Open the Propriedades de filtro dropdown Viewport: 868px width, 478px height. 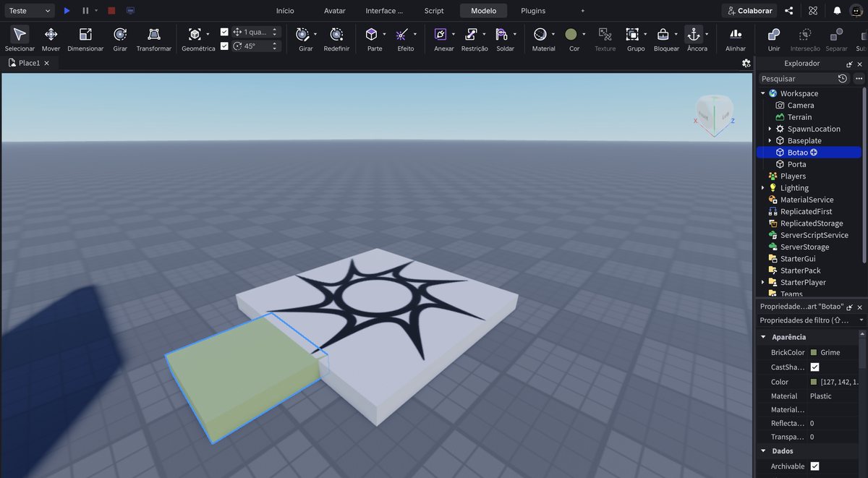tap(812, 320)
